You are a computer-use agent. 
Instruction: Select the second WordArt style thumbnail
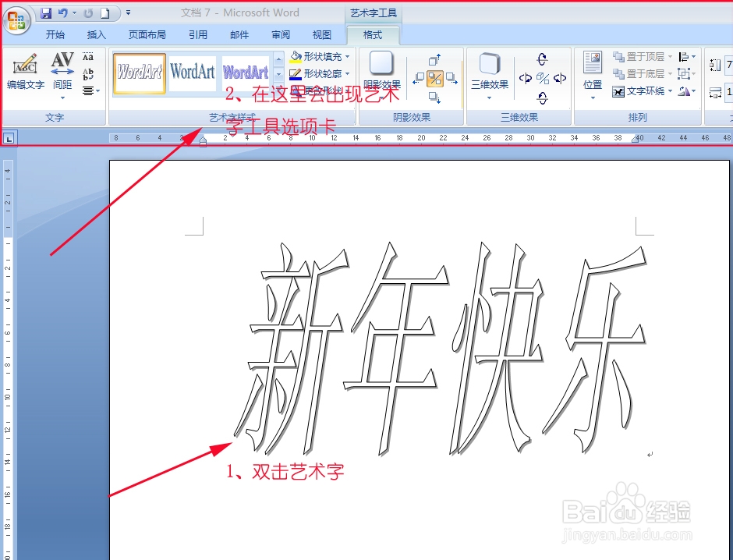click(193, 70)
